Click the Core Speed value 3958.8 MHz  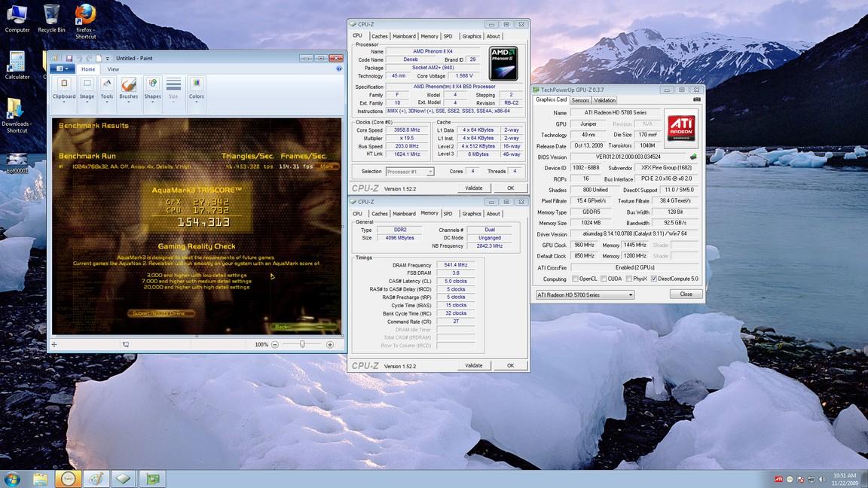(407, 130)
